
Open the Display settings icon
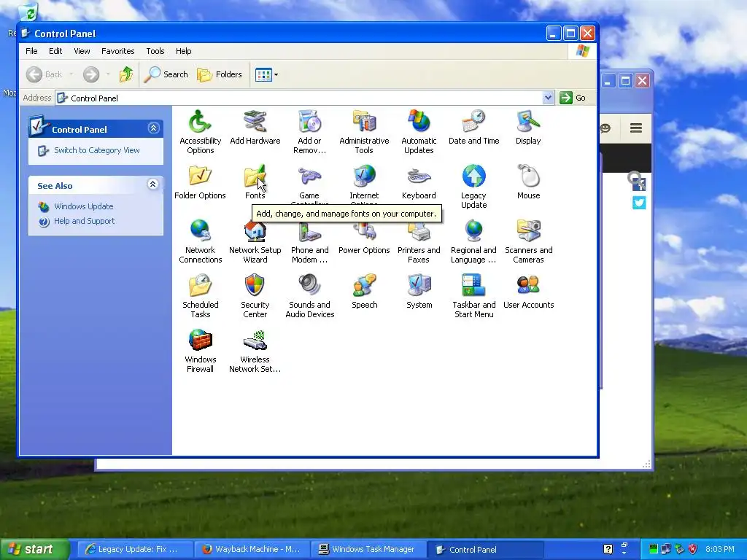tap(528, 122)
